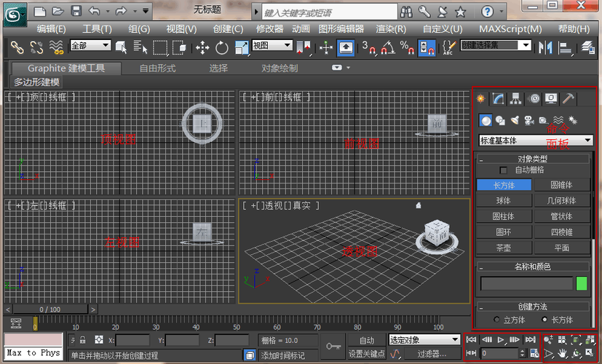Select the Lights category icon
This screenshot has height=364, width=602.
(515, 120)
